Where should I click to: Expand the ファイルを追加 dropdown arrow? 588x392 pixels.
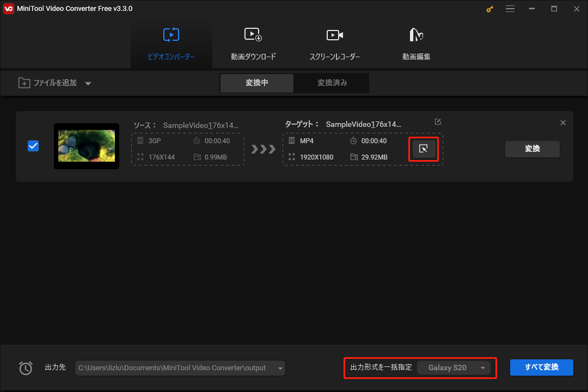point(88,83)
